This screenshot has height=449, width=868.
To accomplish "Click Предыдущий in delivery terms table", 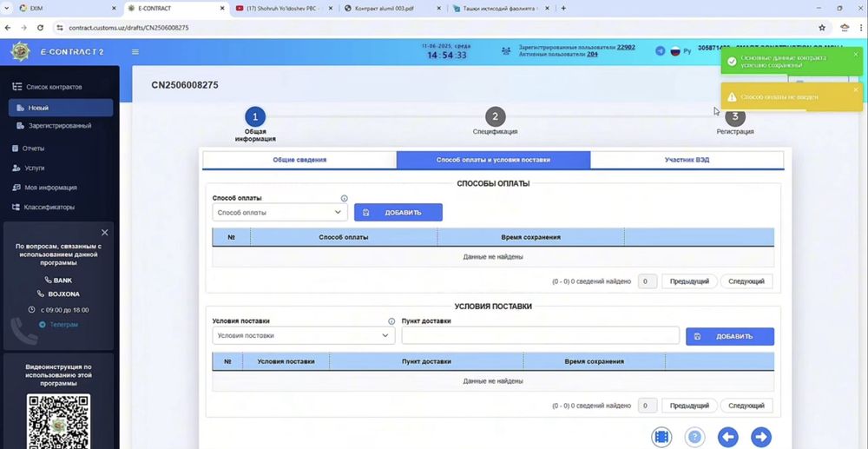I will pos(689,406).
